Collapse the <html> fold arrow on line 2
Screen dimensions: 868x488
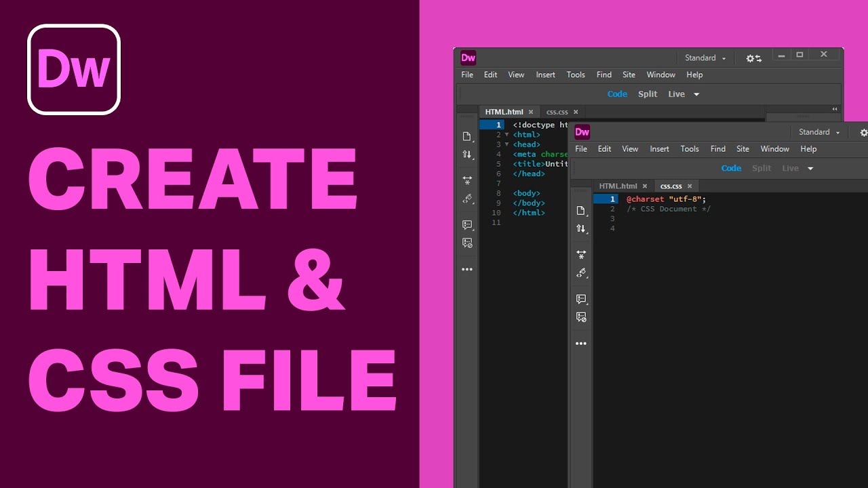coord(507,135)
